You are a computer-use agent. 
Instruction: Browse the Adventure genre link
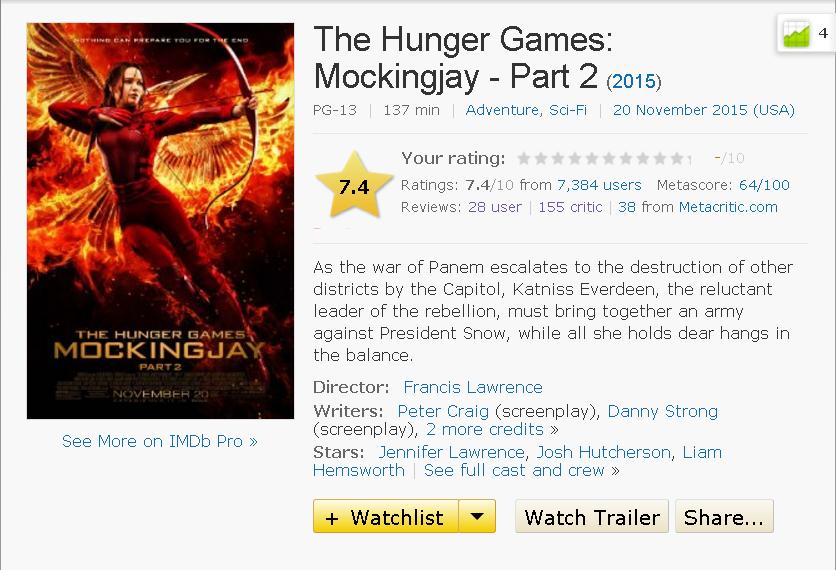pos(502,110)
